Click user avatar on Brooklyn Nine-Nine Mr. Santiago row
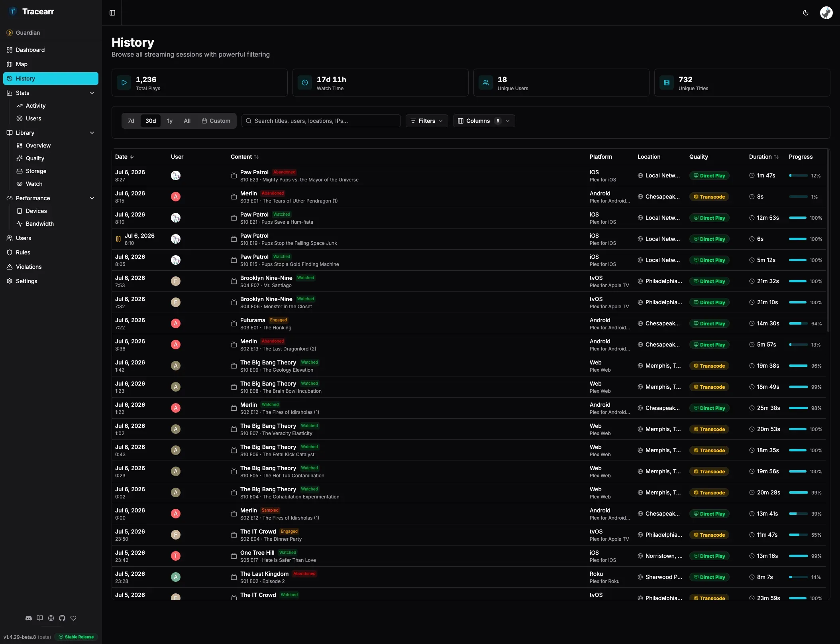 click(x=176, y=281)
